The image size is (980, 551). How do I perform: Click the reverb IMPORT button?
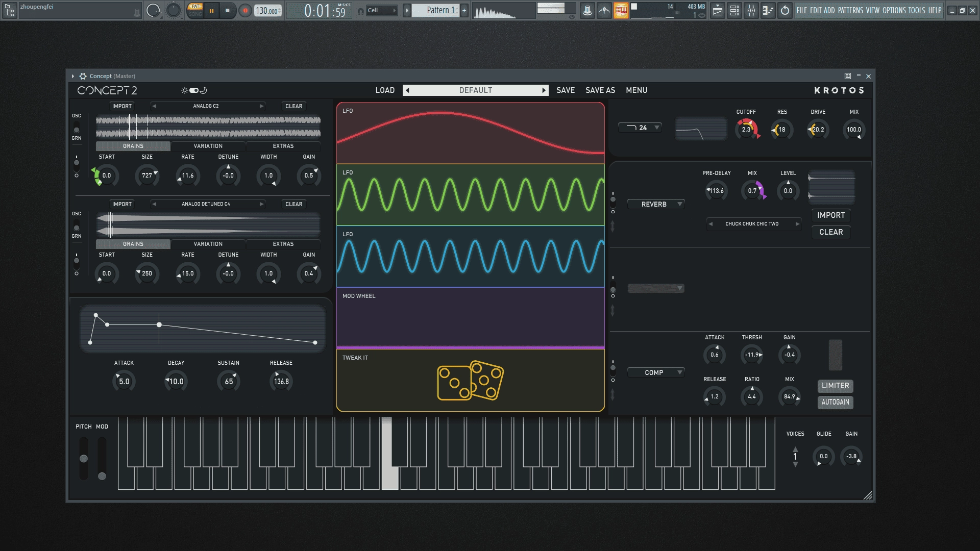coord(831,215)
